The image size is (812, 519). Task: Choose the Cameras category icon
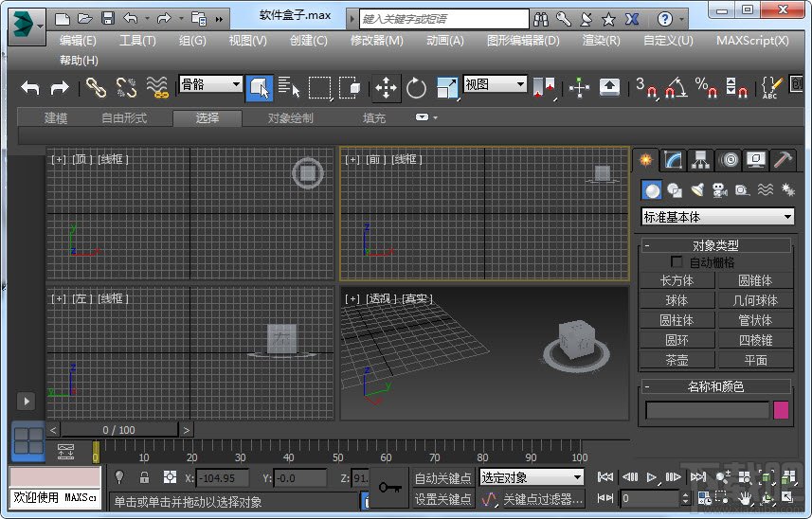719,190
